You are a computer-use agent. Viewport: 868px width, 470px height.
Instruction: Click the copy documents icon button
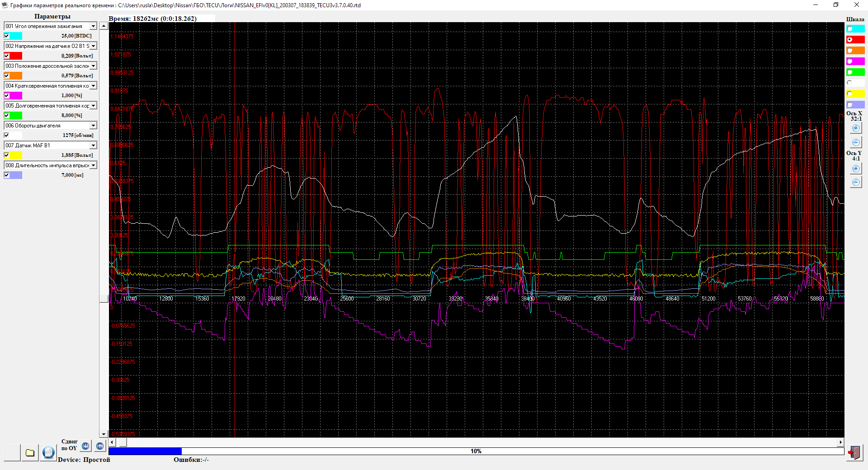coord(48,452)
